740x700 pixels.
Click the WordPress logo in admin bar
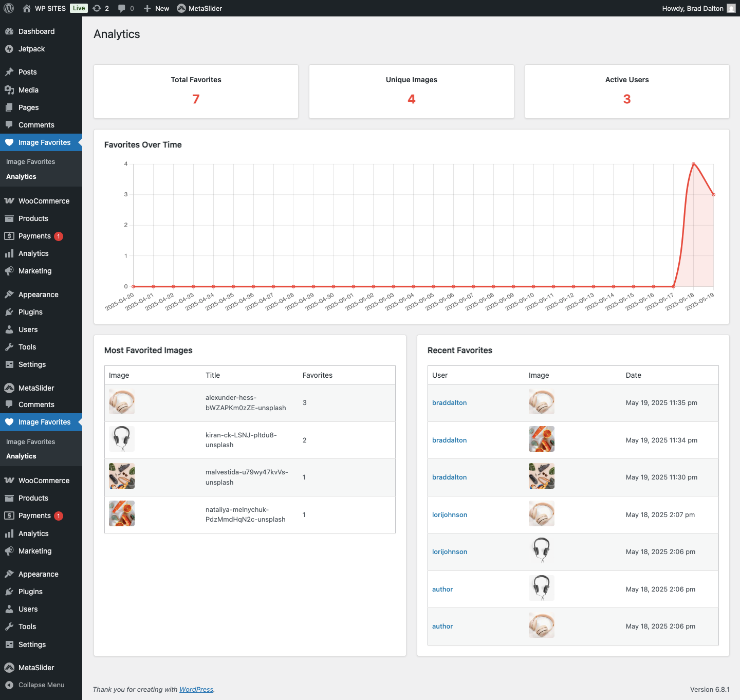click(9, 8)
